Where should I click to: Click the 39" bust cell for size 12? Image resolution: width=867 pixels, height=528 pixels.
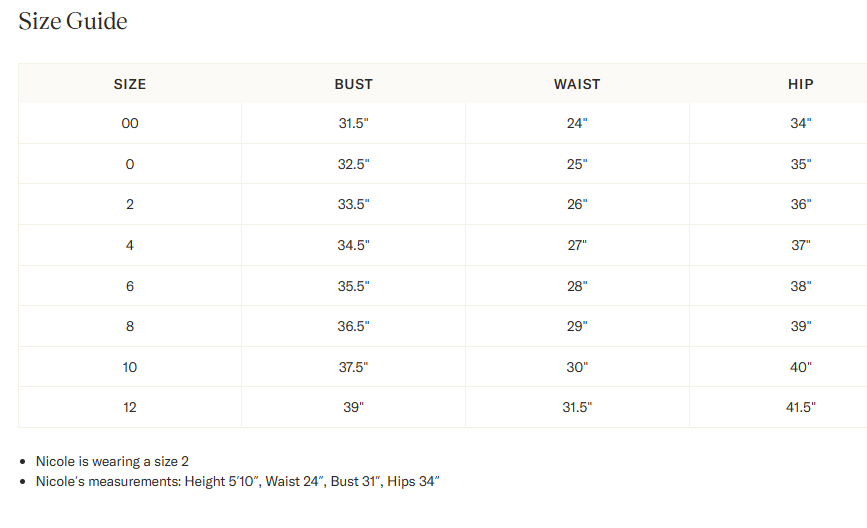click(x=353, y=407)
